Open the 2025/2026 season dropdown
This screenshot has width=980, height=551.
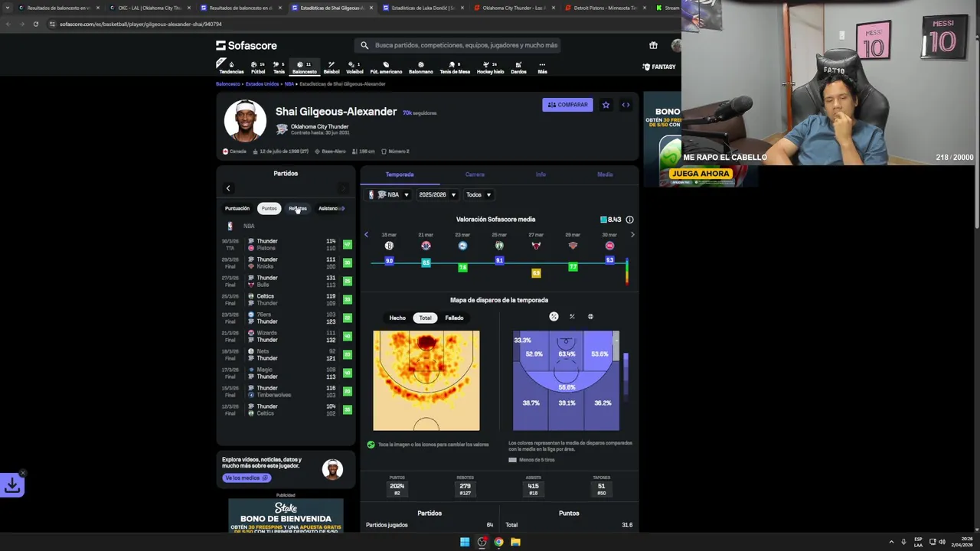436,195
